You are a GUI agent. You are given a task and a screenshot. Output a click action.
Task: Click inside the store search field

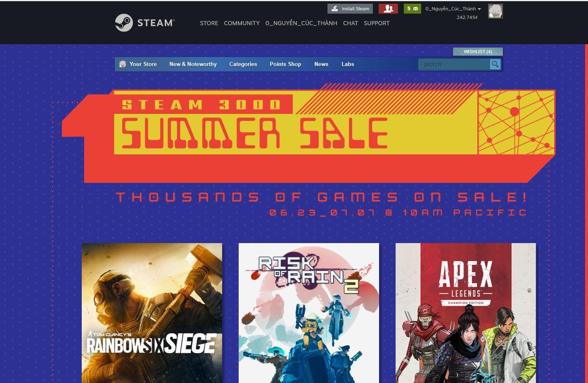point(454,64)
